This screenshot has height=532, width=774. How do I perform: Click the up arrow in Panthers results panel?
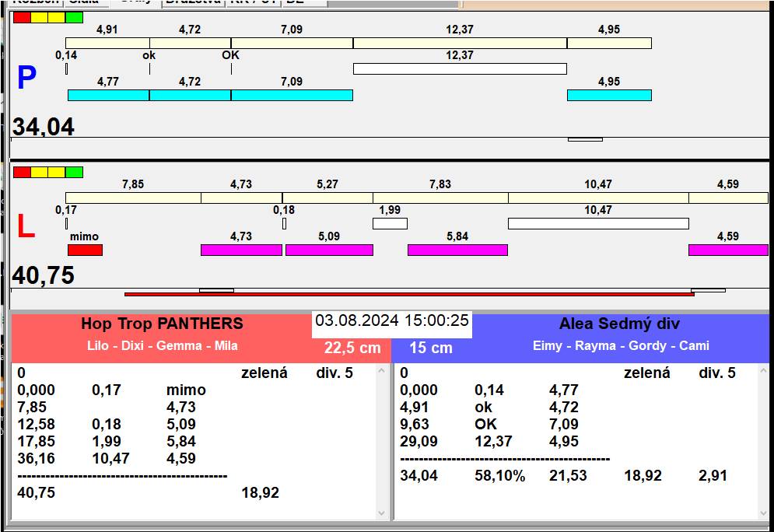pyautogui.click(x=382, y=370)
